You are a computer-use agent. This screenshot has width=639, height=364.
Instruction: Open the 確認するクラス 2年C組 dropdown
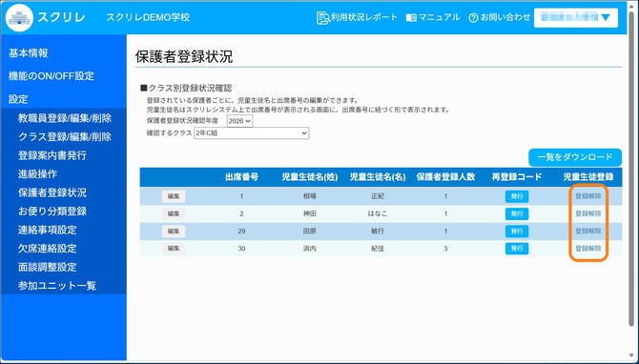252,133
